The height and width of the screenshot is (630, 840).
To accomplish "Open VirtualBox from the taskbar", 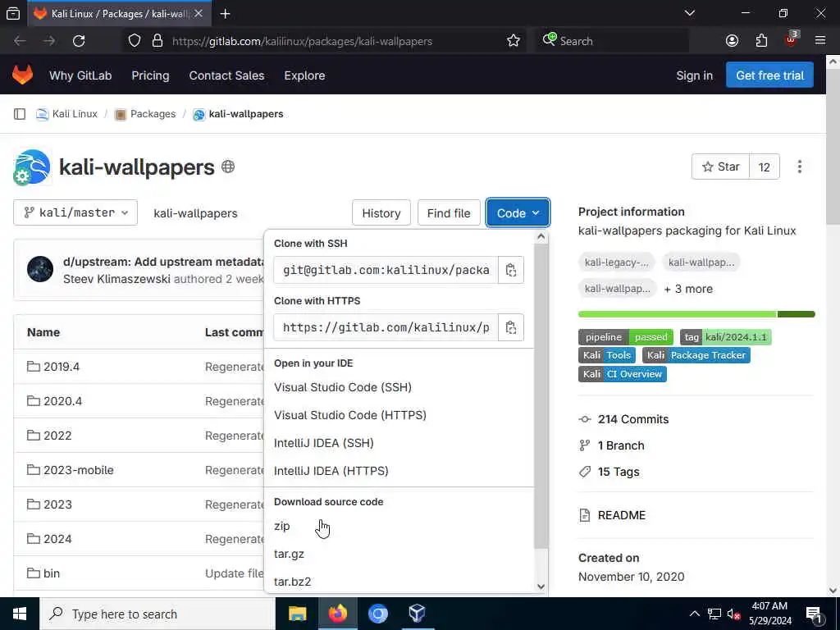I will (x=417, y=614).
